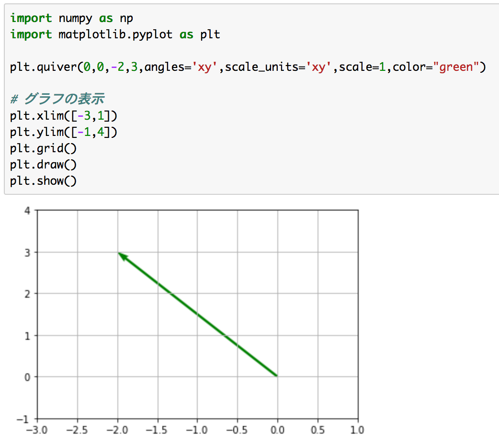Click the y-axis tick label 2

click(x=27, y=294)
